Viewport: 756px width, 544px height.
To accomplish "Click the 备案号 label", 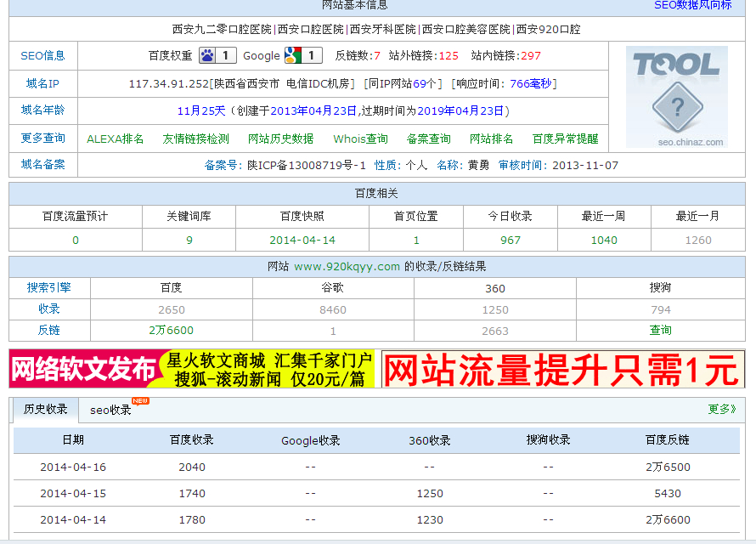I will pos(222,166).
